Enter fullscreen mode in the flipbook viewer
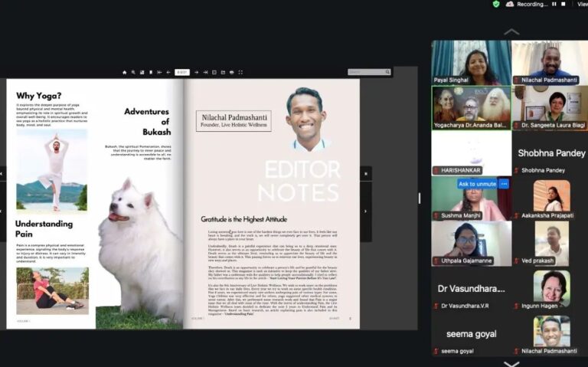588x367 pixels. click(240, 72)
